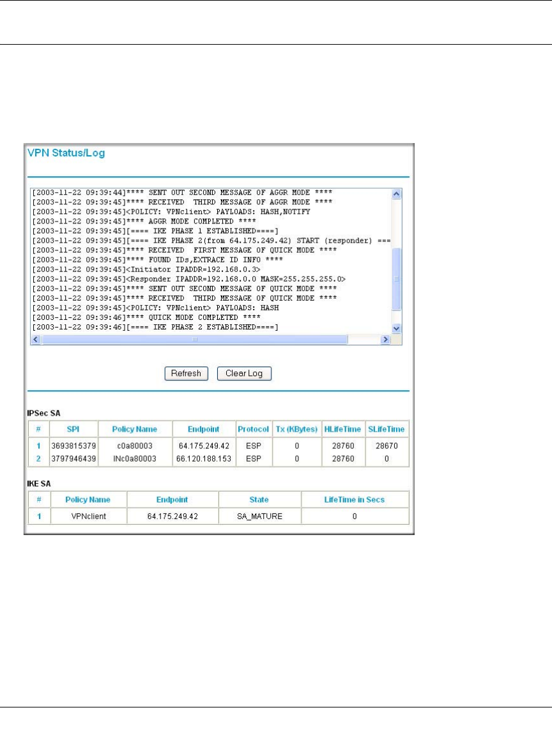Select SPI value 3693815379
Image resolution: width=552 pixels, height=756 pixels.
tap(73, 446)
